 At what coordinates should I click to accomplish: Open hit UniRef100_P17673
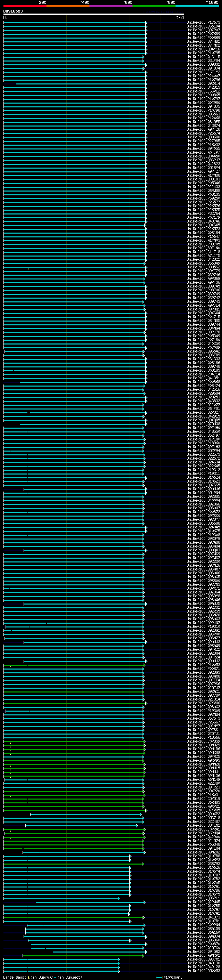pos(203,23)
